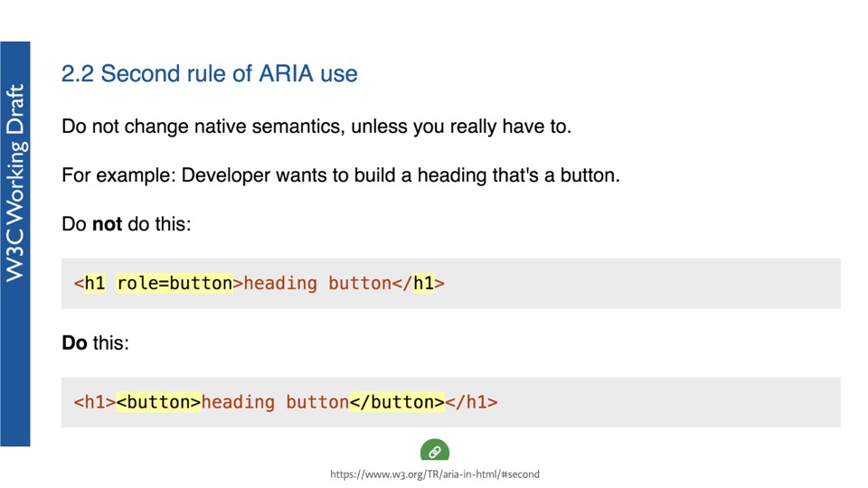This screenshot has height=488, width=868.
Task: Click the sentence "For example: Developer wants to build a heading that's a button."
Action: coord(341,175)
